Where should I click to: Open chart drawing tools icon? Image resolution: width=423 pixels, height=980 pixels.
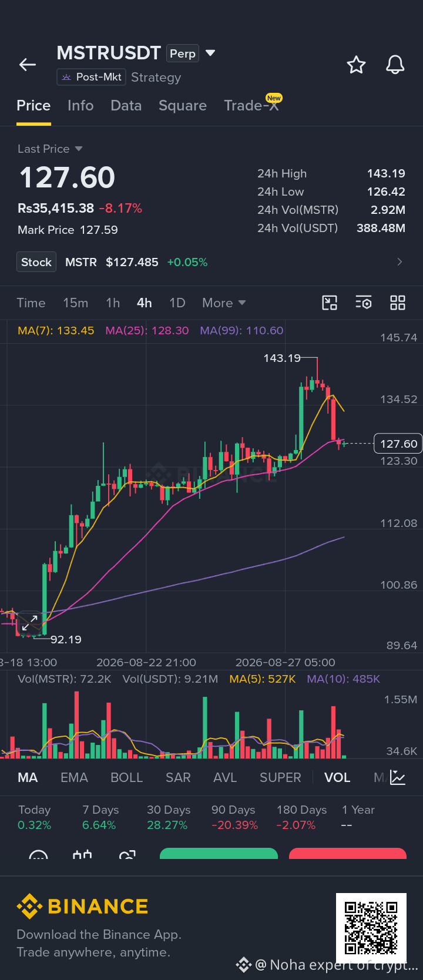click(330, 303)
